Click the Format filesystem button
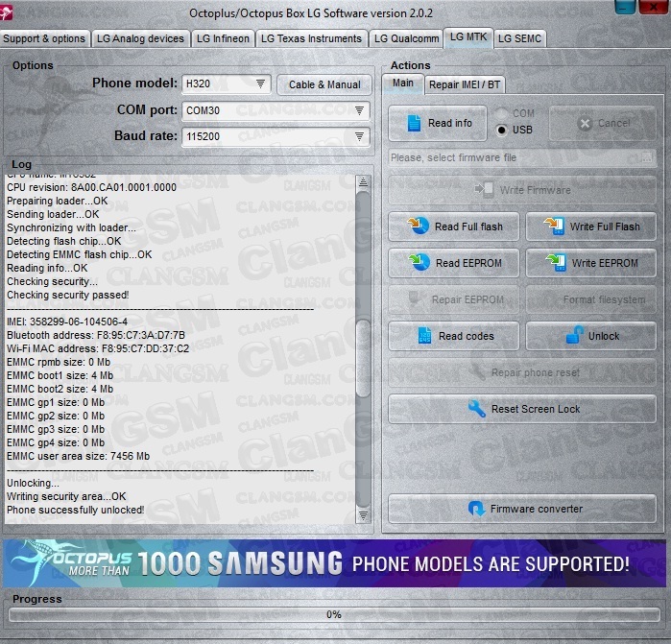Image resolution: width=671 pixels, height=644 pixels. tap(591, 299)
